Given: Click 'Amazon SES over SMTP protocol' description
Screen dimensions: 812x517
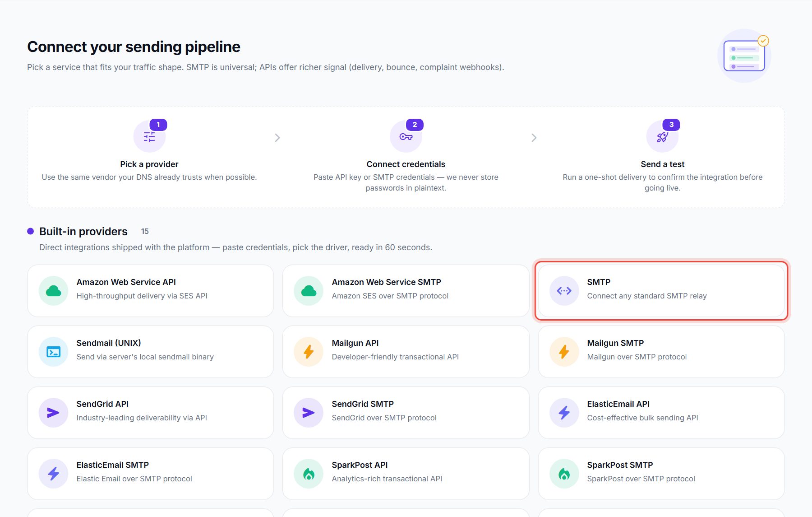Looking at the screenshot, I should (x=390, y=296).
